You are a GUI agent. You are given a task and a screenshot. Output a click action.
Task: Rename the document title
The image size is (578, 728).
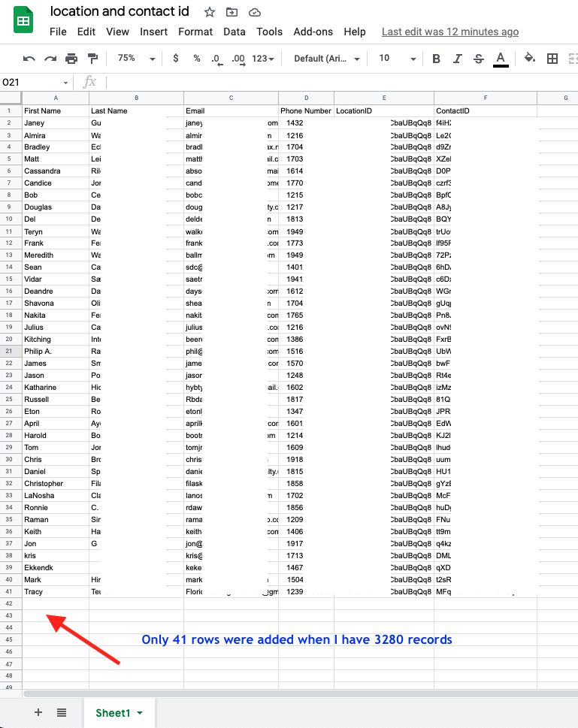click(x=120, y=11)
